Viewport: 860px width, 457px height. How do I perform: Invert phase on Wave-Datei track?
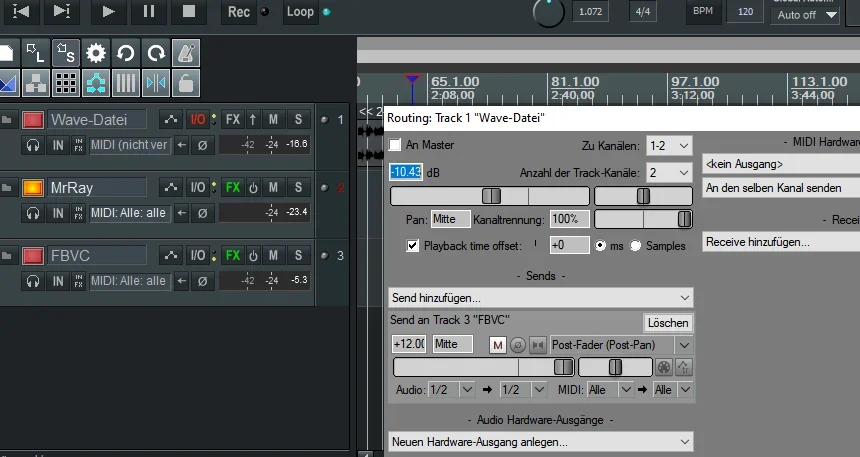(x=202, y=145)
